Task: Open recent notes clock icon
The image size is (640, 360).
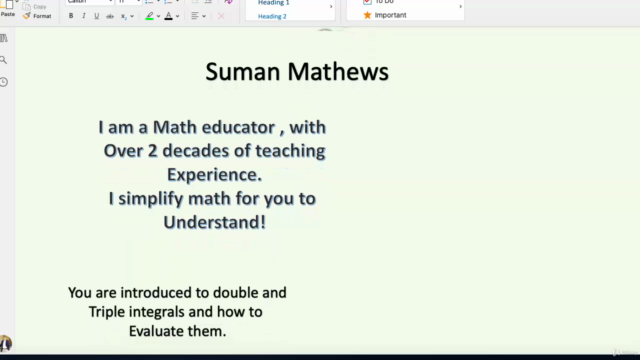Action: (4, 82)
